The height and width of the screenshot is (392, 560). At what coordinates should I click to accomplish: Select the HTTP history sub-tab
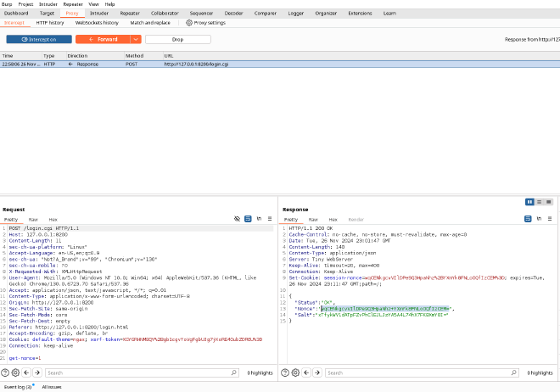pyautogui.click(x=50, y=23)
